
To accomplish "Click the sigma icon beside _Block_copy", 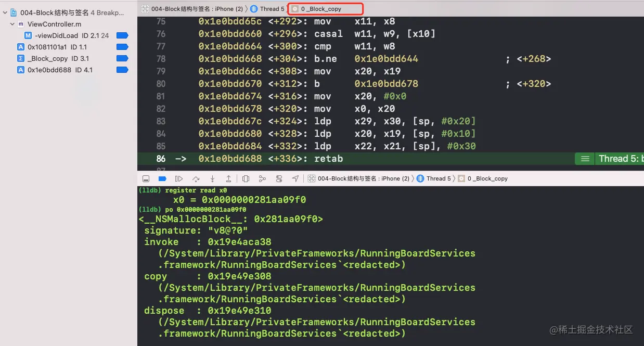I will pos(21,58).
